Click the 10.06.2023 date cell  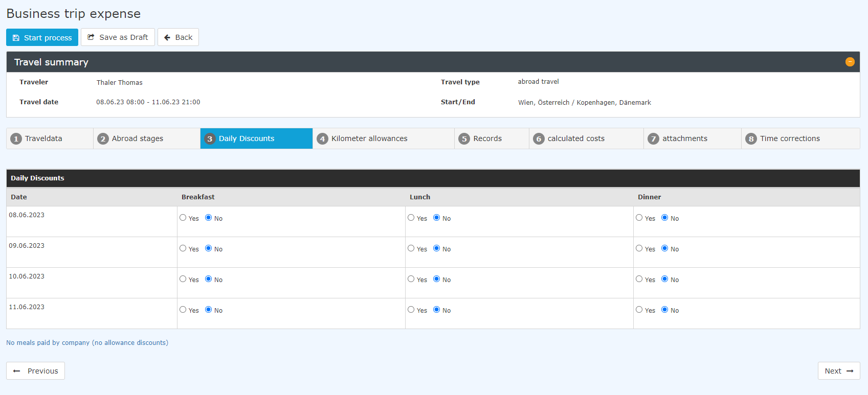(92, 283)
